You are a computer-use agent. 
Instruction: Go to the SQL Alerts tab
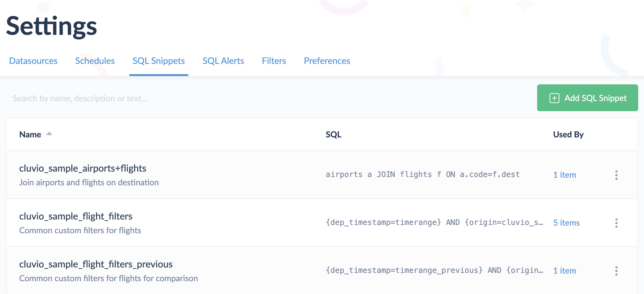coord(223,61)
